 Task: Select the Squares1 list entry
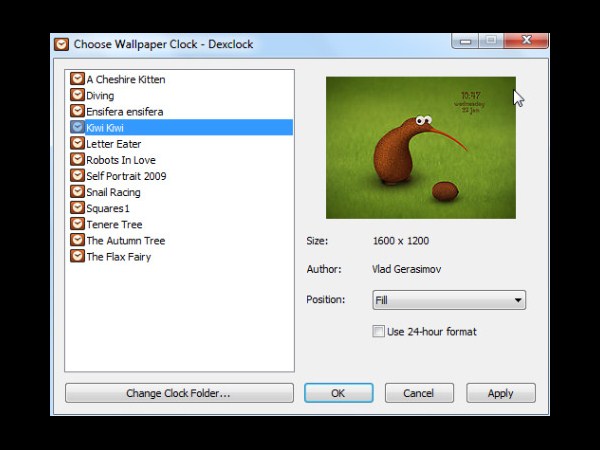coord(108,208)
